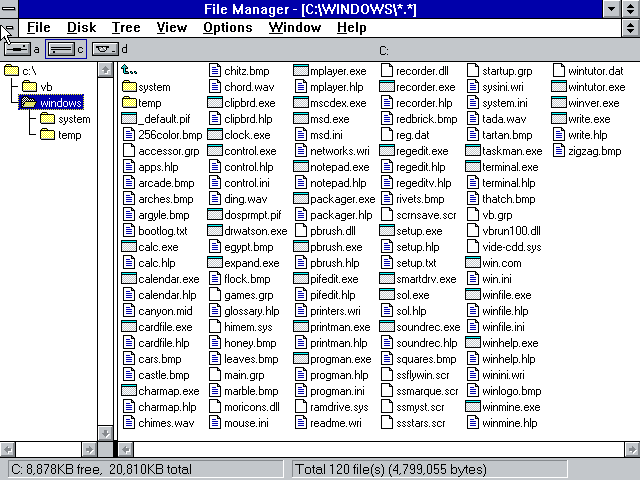Select the system folder icon in file list

[129, 87]
